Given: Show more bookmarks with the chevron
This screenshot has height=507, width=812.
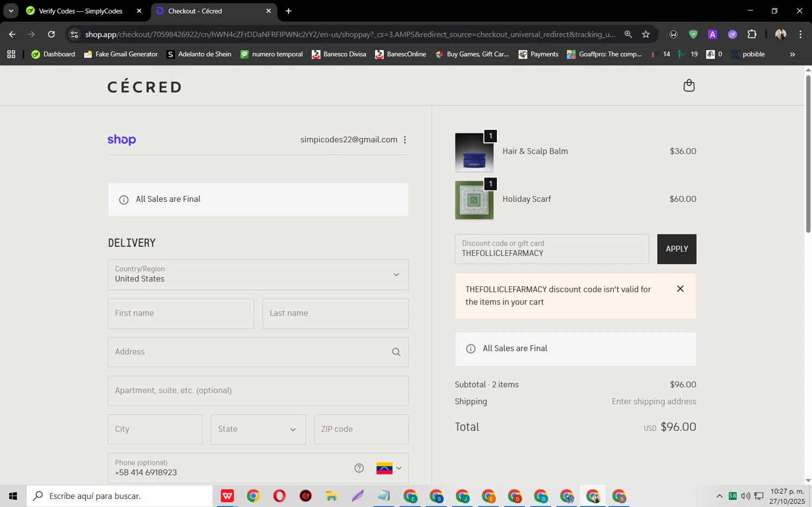Looking at the screenshot, I should tap(793, 54).
